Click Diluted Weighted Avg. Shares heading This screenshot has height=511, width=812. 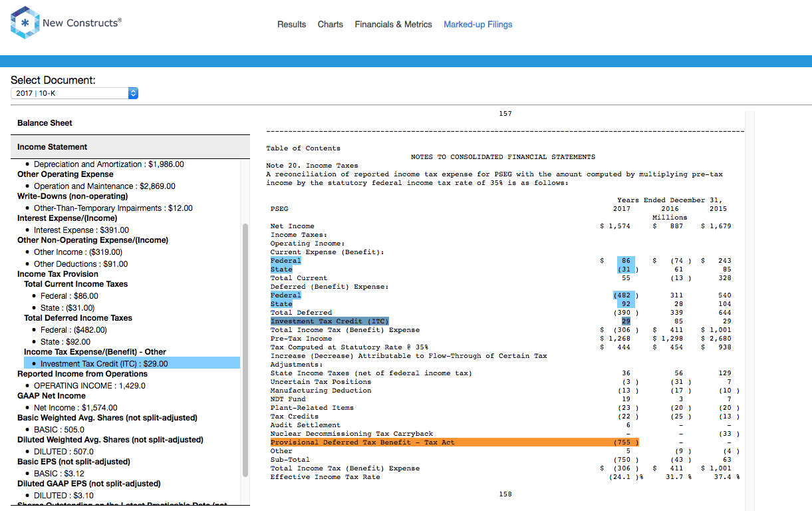110,440
